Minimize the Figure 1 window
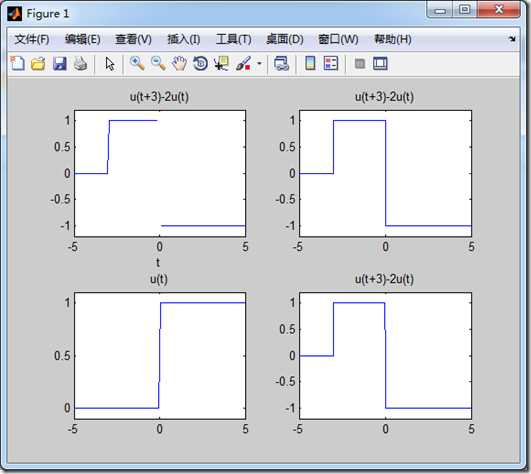 pyautogui.click(x=440, y=10)
